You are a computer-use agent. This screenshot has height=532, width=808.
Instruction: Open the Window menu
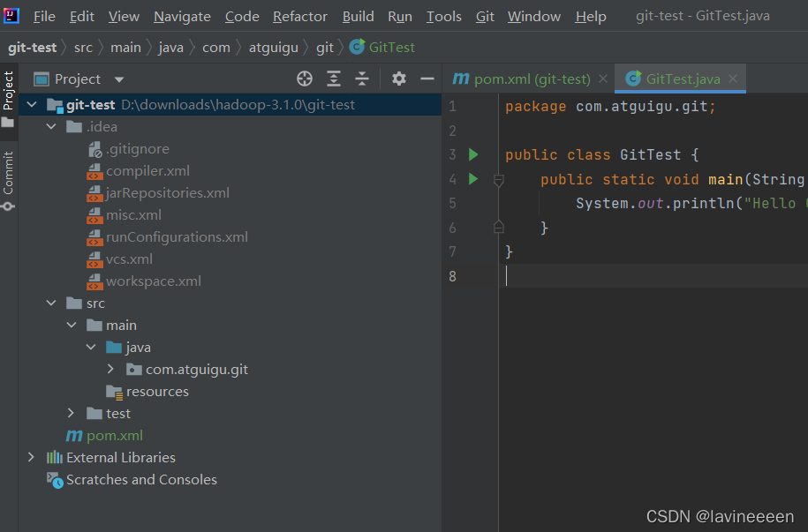(534, 17)
